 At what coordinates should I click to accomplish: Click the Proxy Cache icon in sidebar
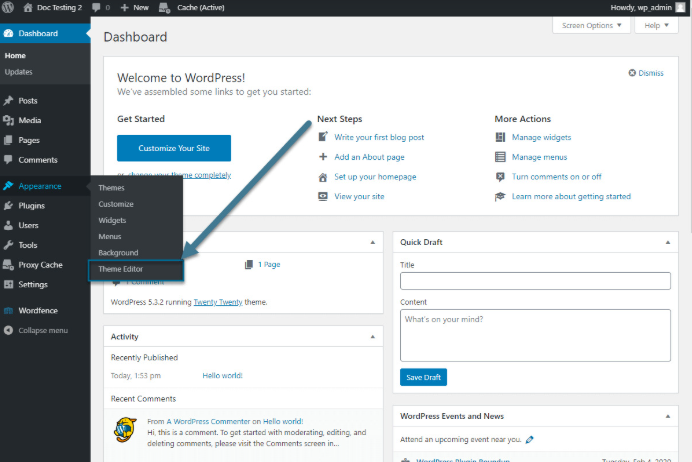pos(8,265)
